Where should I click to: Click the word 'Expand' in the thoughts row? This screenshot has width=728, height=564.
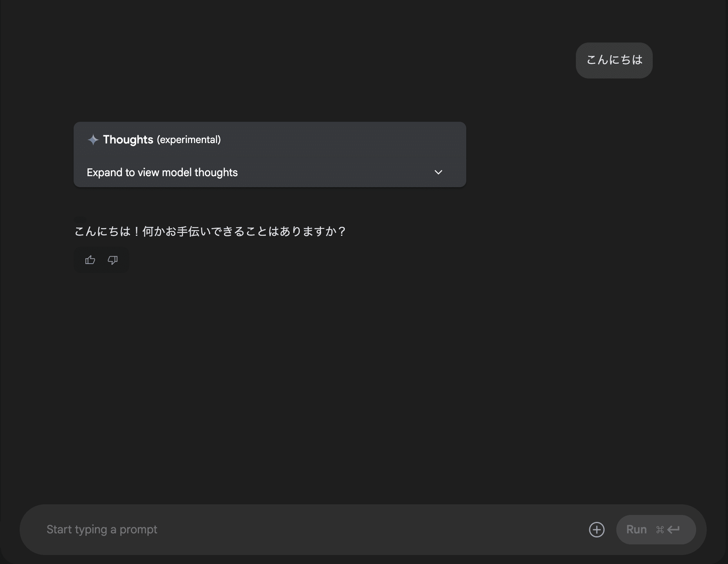pyautogui.click(x=105, y=172)
